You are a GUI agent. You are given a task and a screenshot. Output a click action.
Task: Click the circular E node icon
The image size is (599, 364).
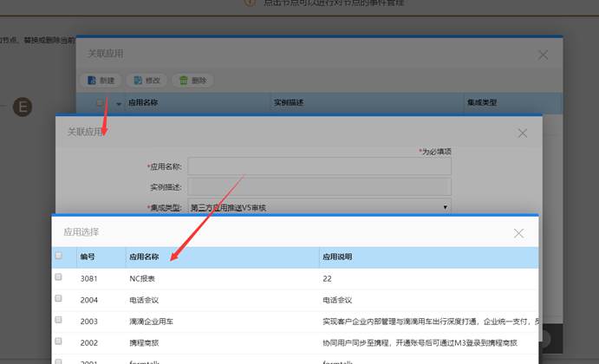23,107
